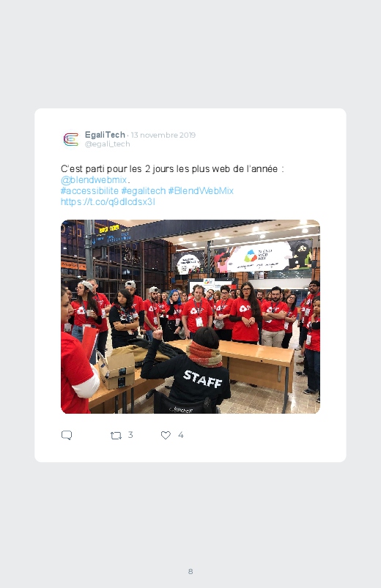This screenshot has height=588, width=381.
Task: Follow the https://t.co/q9dIcdsx3I link
Action: [108, 202]
